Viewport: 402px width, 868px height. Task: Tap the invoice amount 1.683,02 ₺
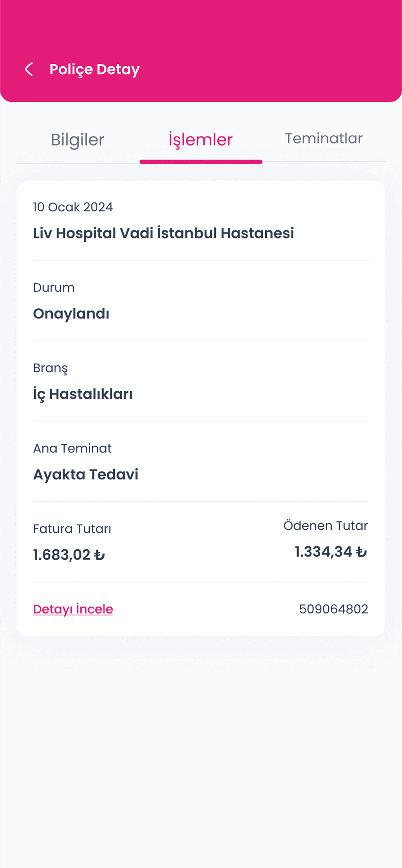tap(69, 555)
